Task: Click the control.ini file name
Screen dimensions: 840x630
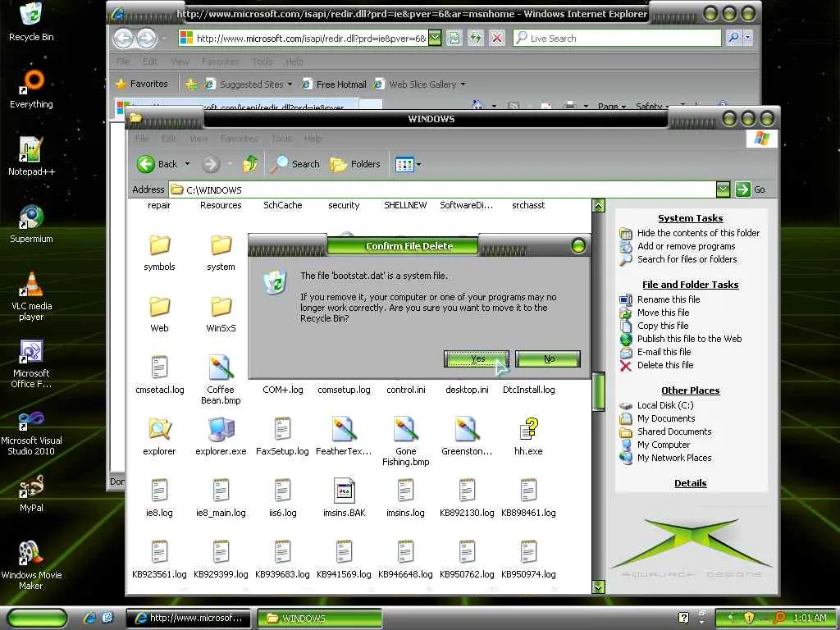Action: [405, 390]
